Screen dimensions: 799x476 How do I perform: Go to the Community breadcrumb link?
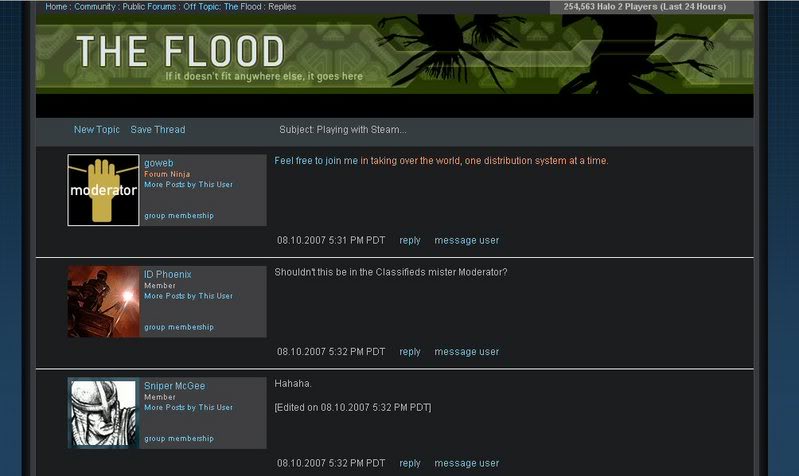95,7
